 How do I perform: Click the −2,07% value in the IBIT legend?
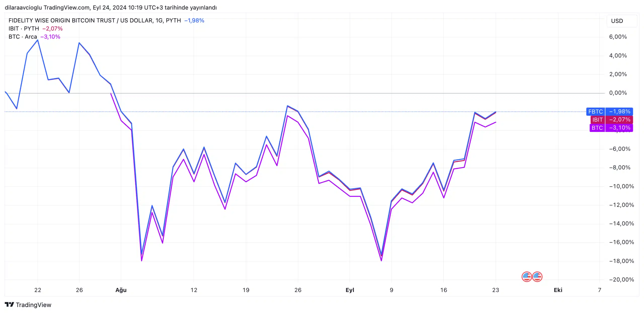pyautogui.click(x=52, y=28)
